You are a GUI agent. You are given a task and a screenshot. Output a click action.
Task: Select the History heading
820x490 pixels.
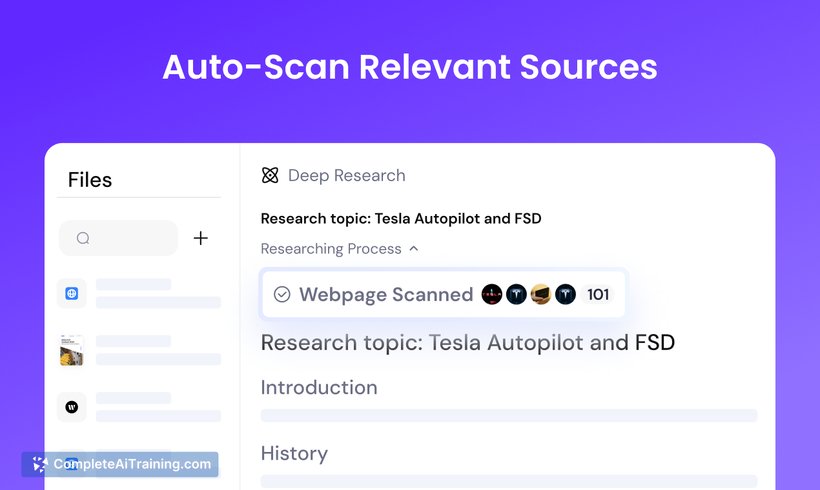pos(294,453)
